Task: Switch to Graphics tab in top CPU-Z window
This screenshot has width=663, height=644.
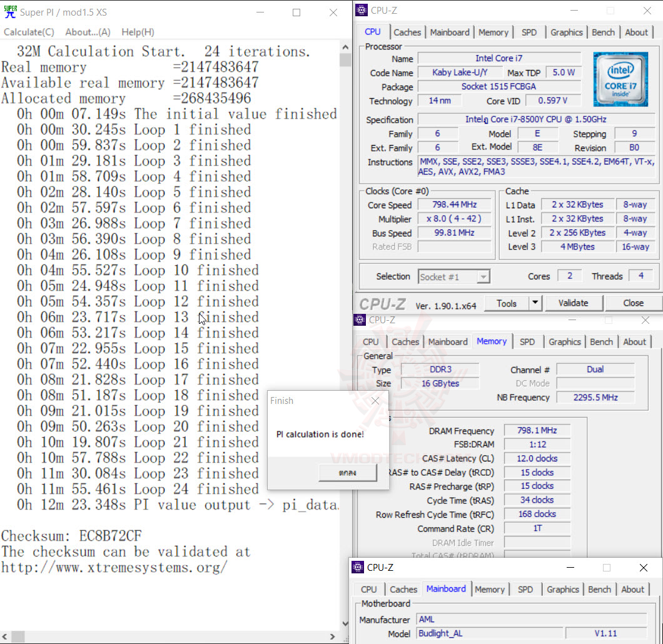Action: [x=566, y=33]
